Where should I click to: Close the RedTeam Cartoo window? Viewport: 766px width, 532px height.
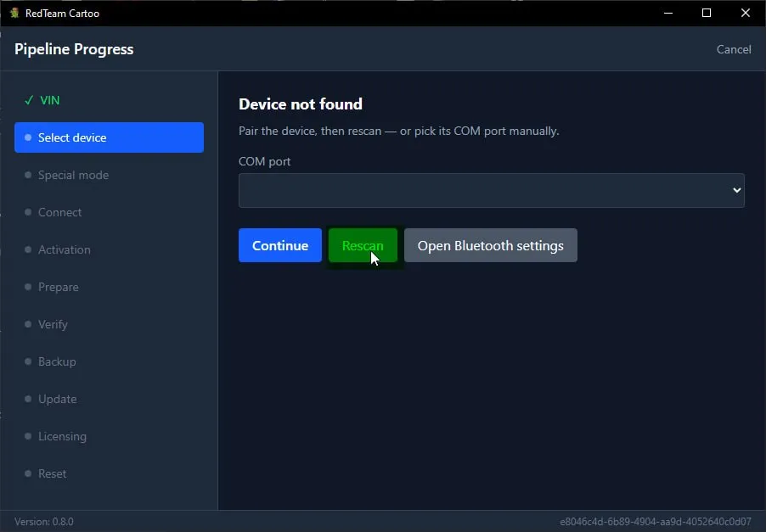(x=746, y=13)
